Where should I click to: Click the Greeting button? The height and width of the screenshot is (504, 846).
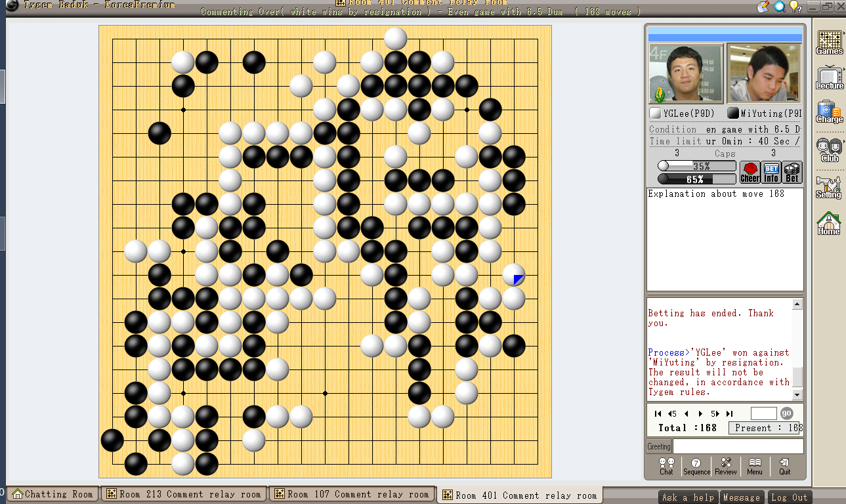coord(659,447)
